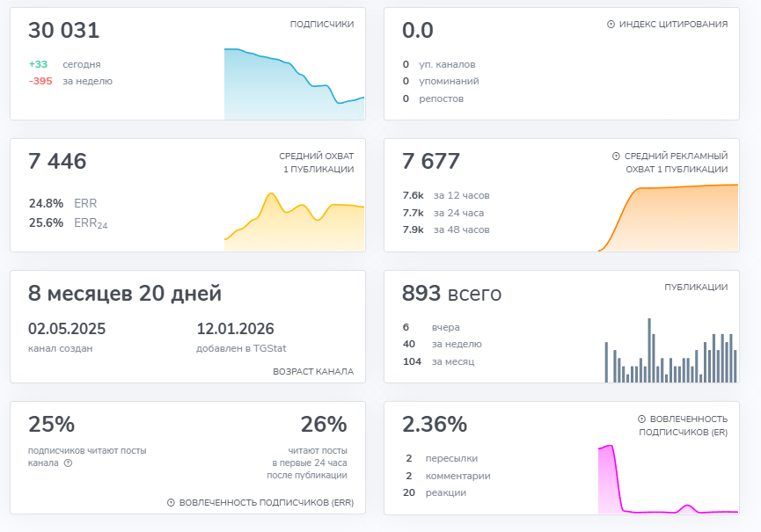Open the publications bar chart

point(670,352)
